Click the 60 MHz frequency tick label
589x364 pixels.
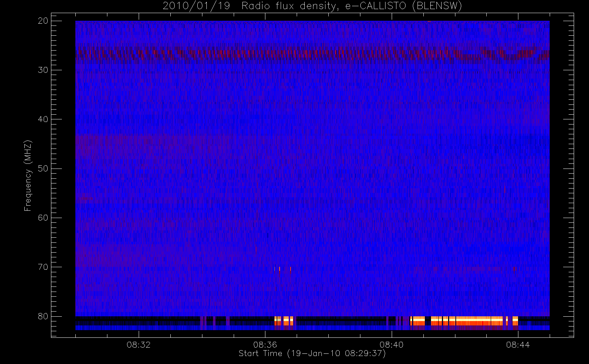[x=43, y=218]
